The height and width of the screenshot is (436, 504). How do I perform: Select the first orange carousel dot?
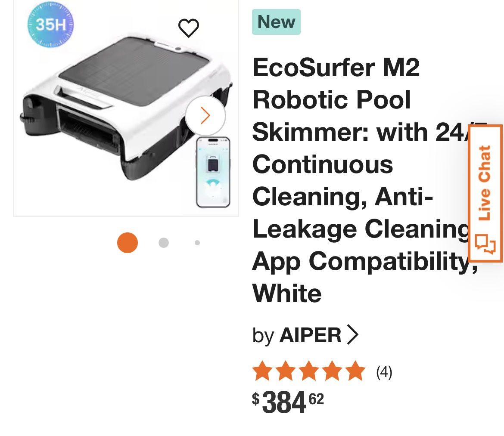pos(128,243)
